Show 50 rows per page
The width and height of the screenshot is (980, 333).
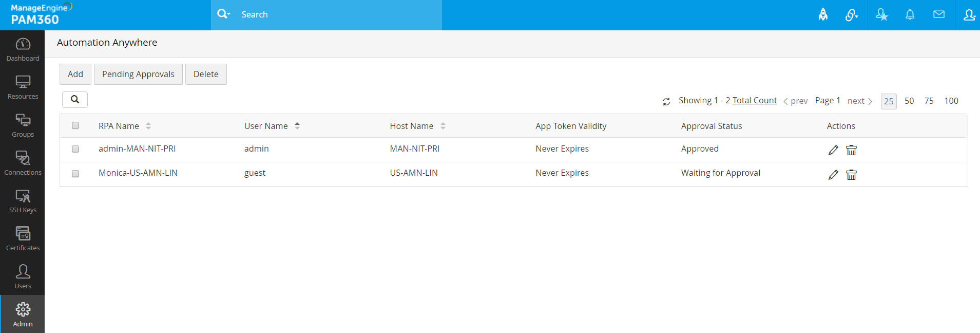(909, 101)
